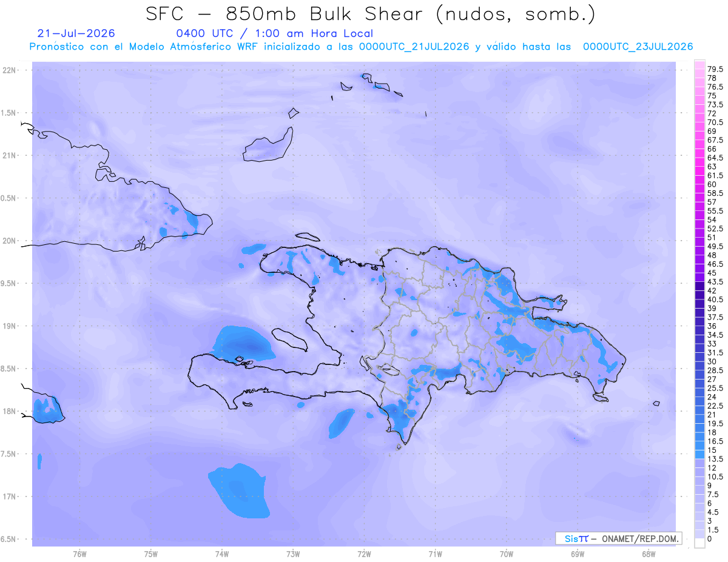
Task: Click the legend value 63
Action: (x=712, y=166)
